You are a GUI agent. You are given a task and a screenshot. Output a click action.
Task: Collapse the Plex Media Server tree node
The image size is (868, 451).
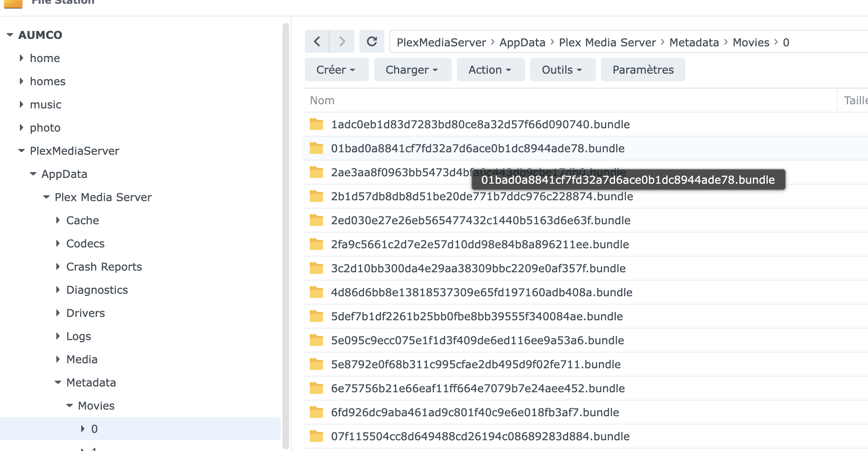click(x=46, y=197)
